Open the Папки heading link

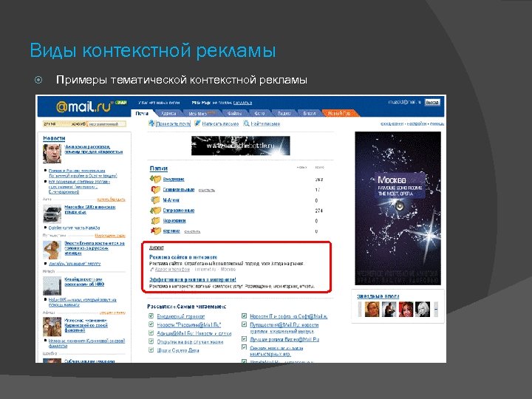pyautogui.click(x=158, y=168)
